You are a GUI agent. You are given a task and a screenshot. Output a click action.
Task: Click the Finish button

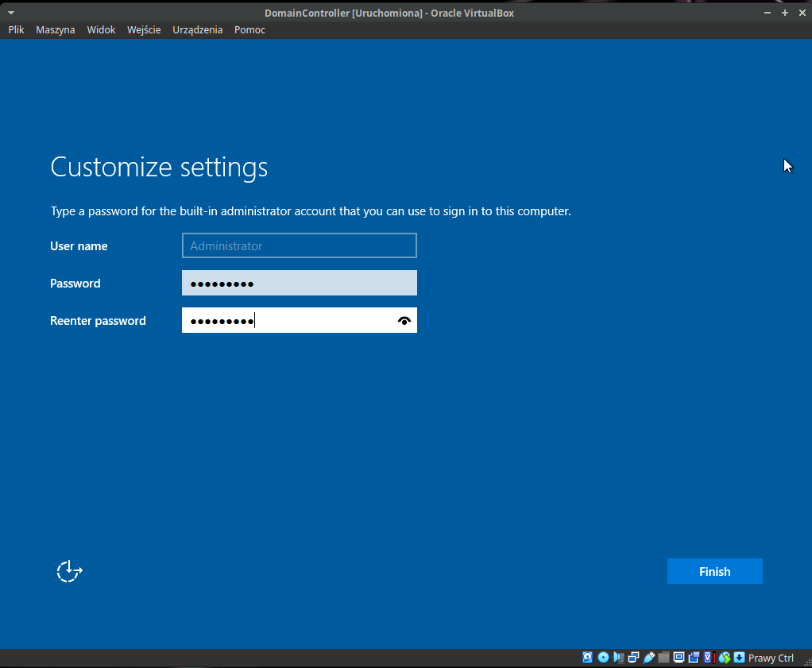(x=714, y=571)
